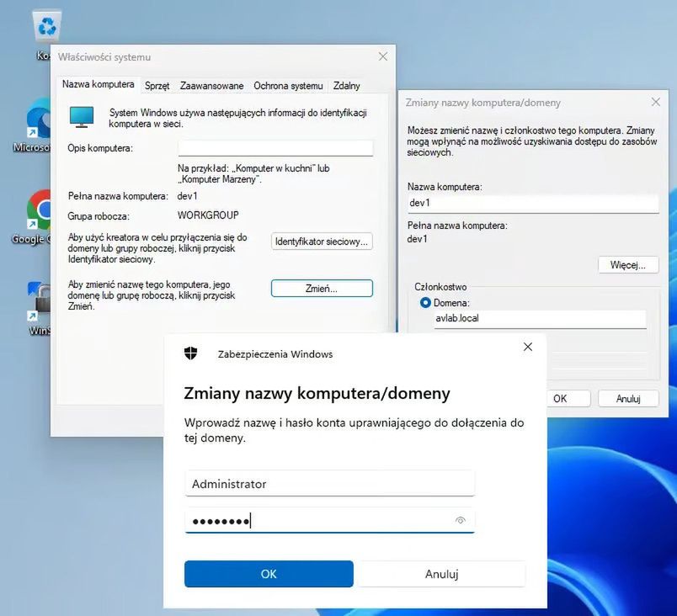The height and width of the screenshot is (616, 677).
Task: Click the Pełna nazwa komputera label in Właściwości systemu
Action: click(x=118, y=196)
